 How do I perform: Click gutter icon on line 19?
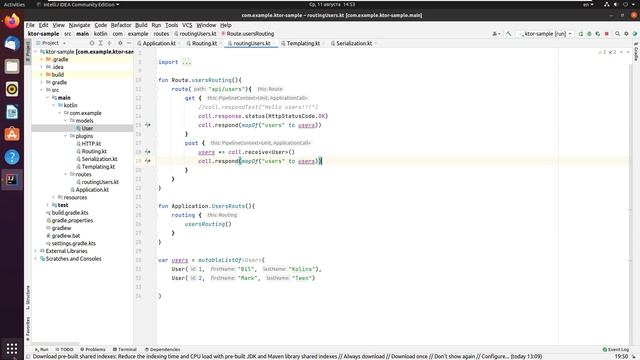[x=148, y=161]
